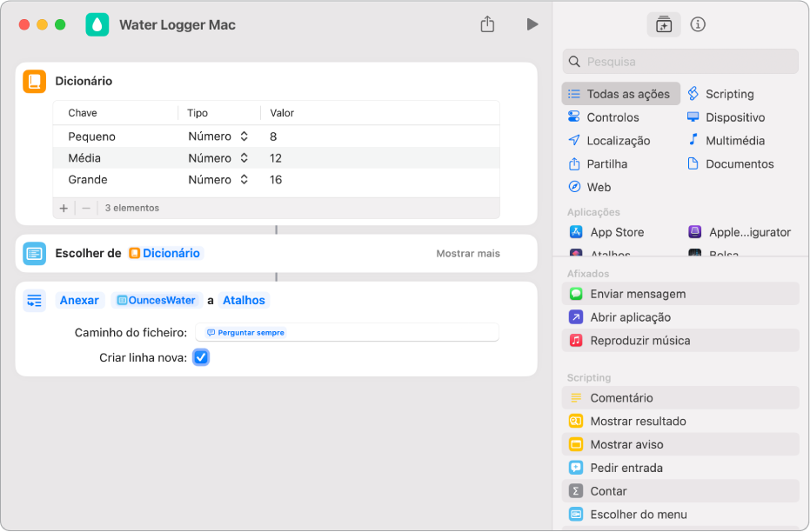Open the Web category
This screenshot has height=532, width=810.
pyautogui.click(x=589, y=187)
